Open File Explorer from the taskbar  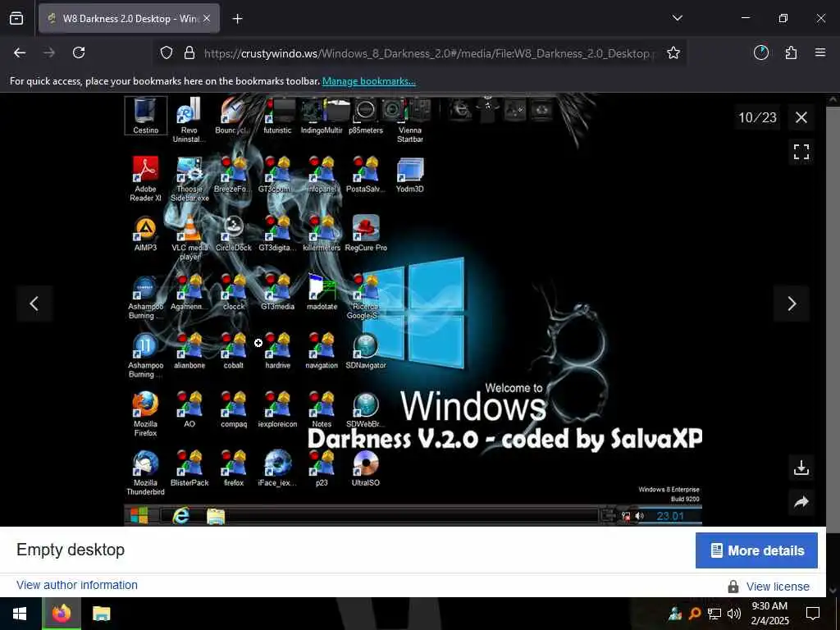click(101, 614)
